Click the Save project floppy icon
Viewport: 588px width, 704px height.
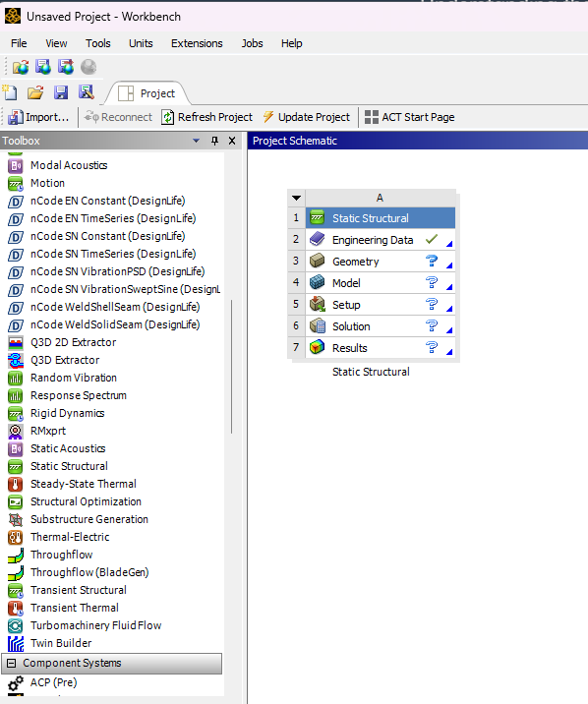pyautogui.click(x=61, y=92)
